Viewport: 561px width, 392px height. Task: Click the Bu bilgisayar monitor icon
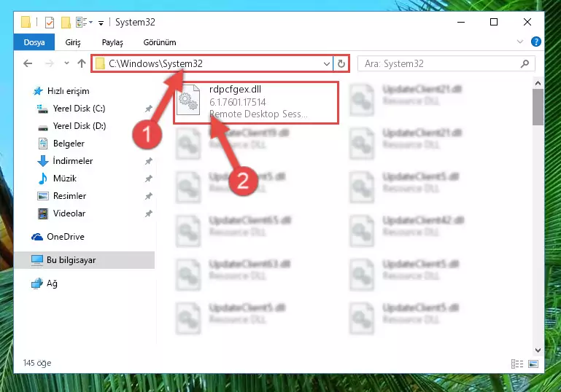tap(37, 260)
